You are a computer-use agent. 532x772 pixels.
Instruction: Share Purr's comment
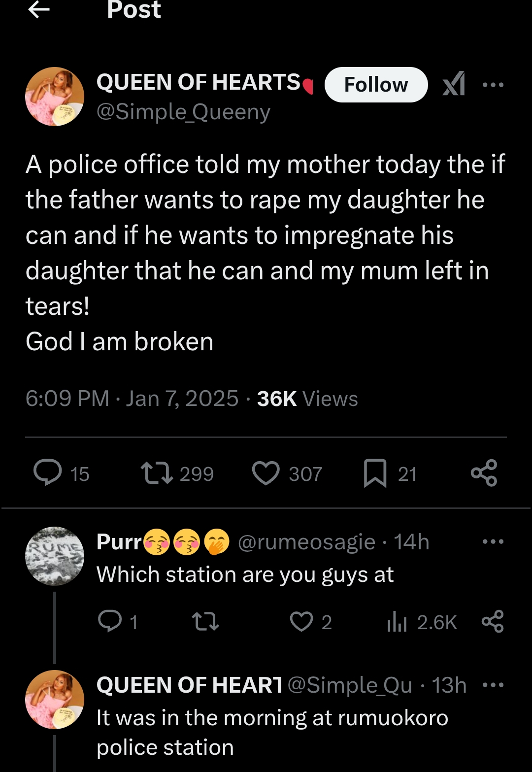tap(493, 621)
